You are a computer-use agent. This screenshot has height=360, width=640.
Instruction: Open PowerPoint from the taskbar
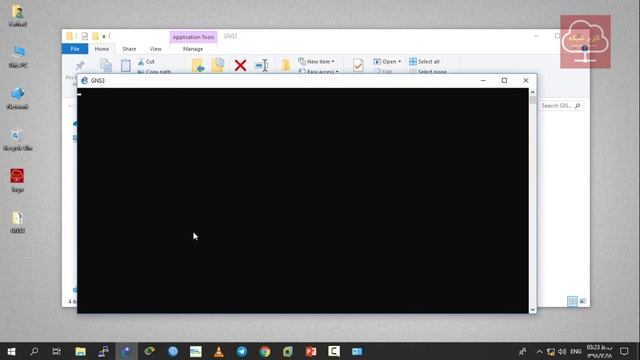(x=311, y=351)
